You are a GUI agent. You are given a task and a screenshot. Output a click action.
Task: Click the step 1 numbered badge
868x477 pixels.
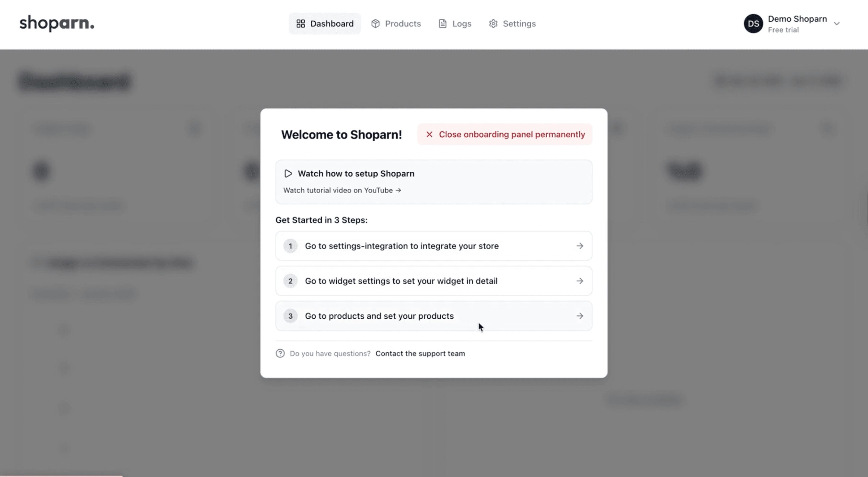click(x=290, y=246)
